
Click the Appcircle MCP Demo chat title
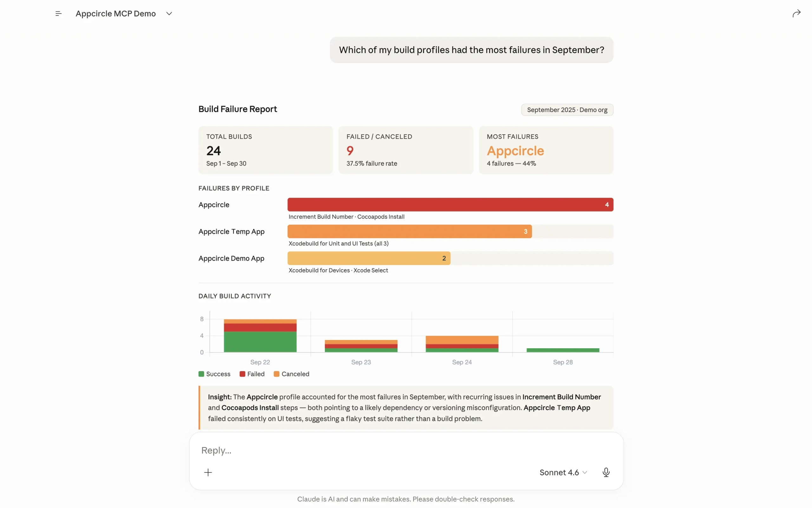(115, 13)
